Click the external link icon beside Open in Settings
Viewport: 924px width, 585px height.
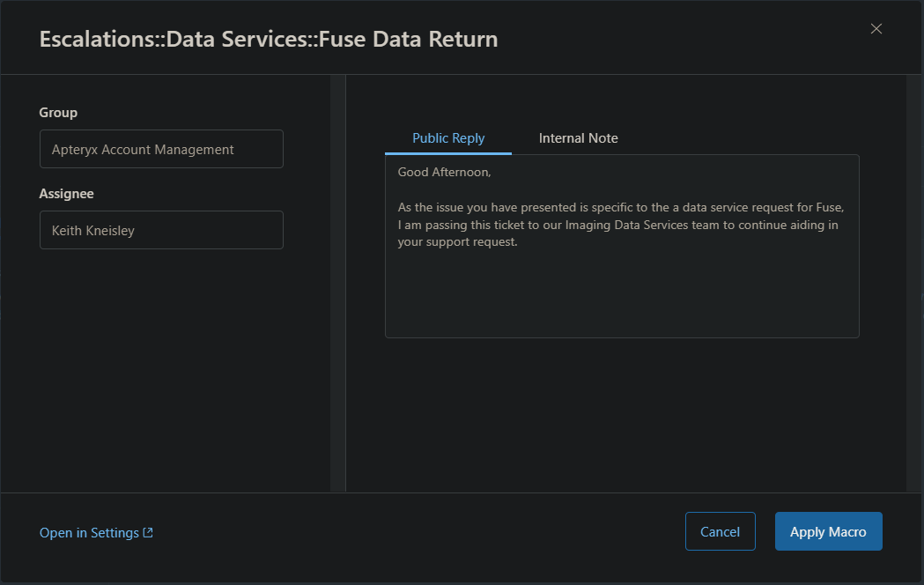click(148, 532)
